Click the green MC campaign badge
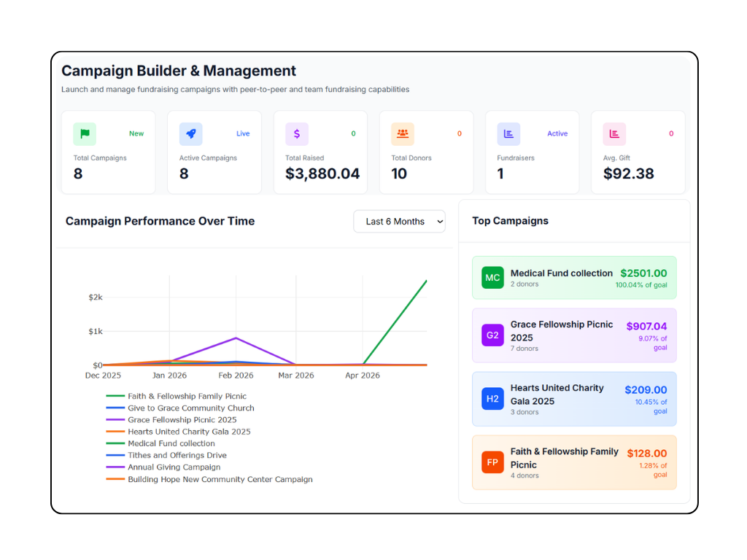Image resolution: width=747 pixels, height=560 pixels. (x=492, y=278)
